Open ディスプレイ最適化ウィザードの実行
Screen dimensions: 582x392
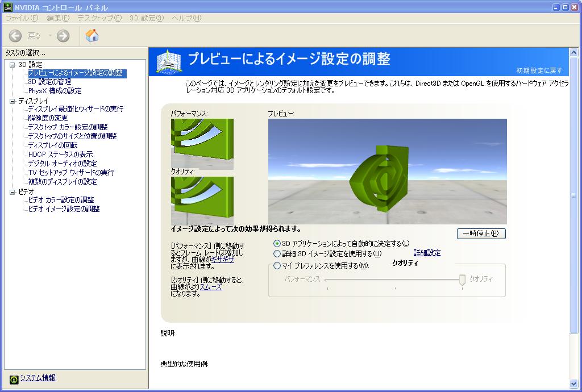76,109
